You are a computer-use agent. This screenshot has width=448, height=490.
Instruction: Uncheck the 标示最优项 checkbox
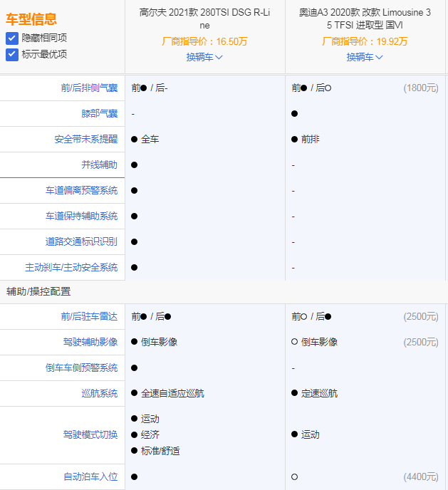pyautogui.click(x=12, y=54)
